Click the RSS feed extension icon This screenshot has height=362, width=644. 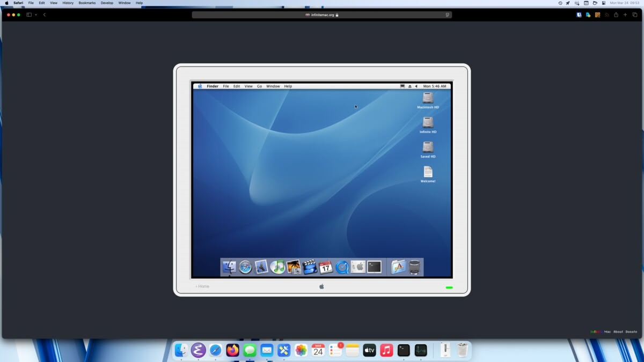point(607,15)
